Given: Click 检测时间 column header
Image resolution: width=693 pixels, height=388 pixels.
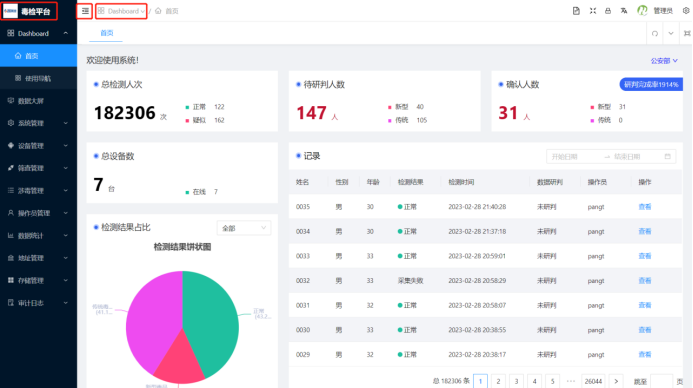Looking at the screenshot, I should pyautogui.click(x=461, y=182).
